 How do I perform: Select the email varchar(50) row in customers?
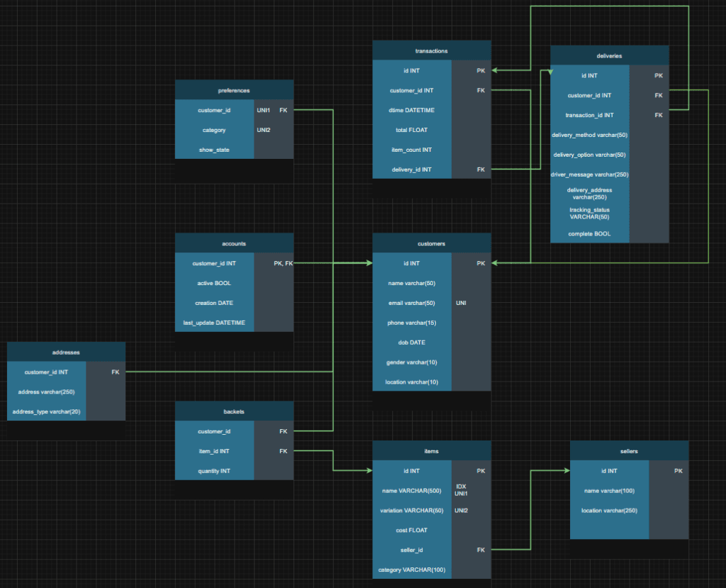412,303
